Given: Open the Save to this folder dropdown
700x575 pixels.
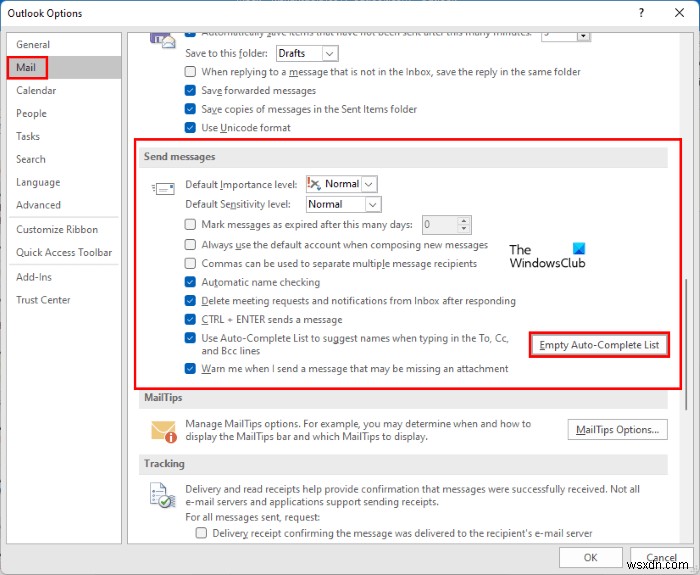Looking at the screenshot, I should coord(329,54).
